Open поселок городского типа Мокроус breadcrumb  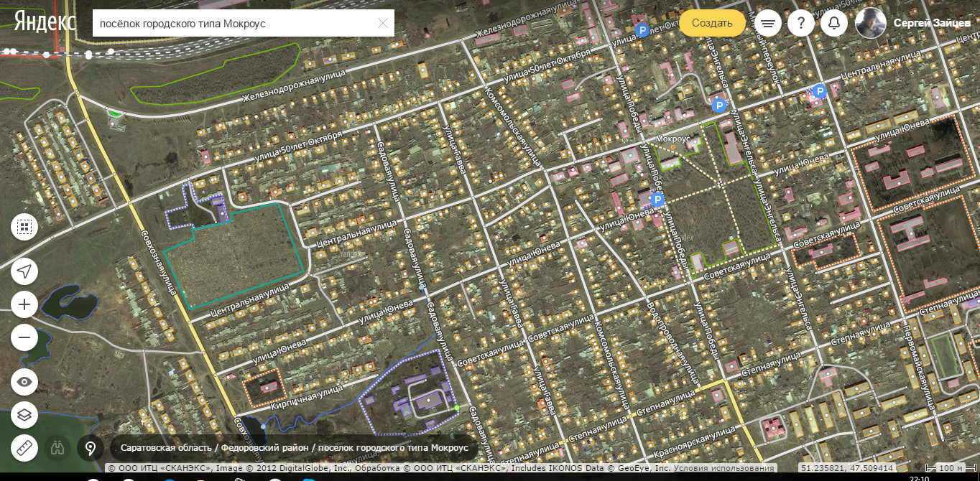click(x=393, y=448)
